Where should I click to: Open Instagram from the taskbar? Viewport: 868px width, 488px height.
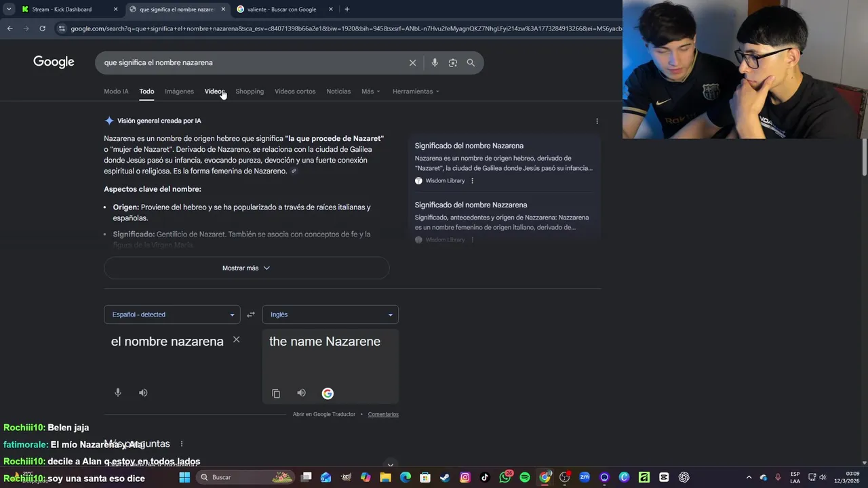[x=465, y=477]
